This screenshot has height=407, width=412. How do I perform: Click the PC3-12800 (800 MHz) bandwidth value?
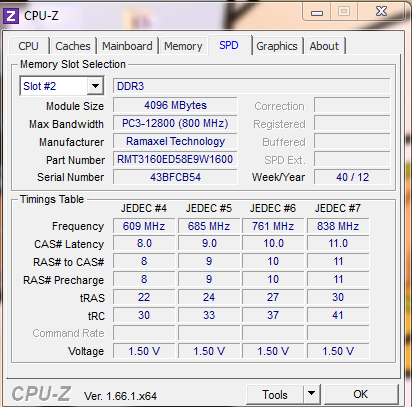click(175, 123)
